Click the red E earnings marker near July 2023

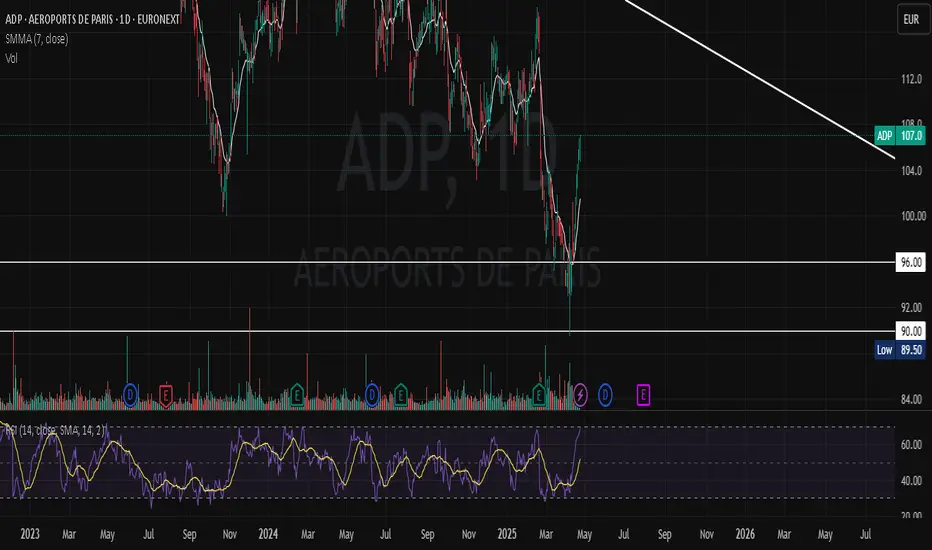(x=166, y=395)
